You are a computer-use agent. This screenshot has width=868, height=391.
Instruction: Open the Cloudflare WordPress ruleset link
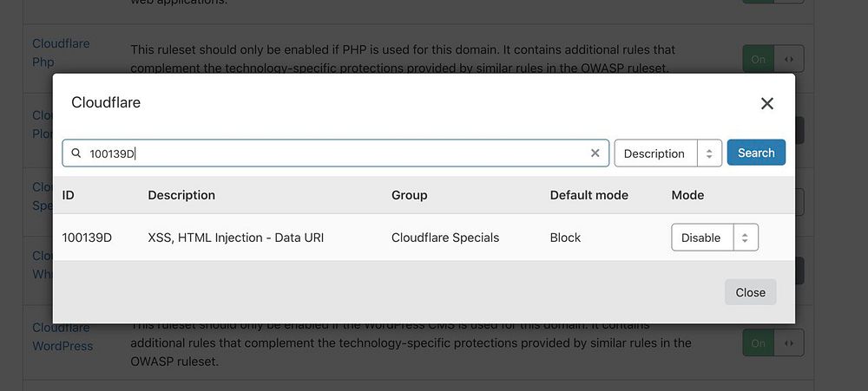tap(61, 336)
